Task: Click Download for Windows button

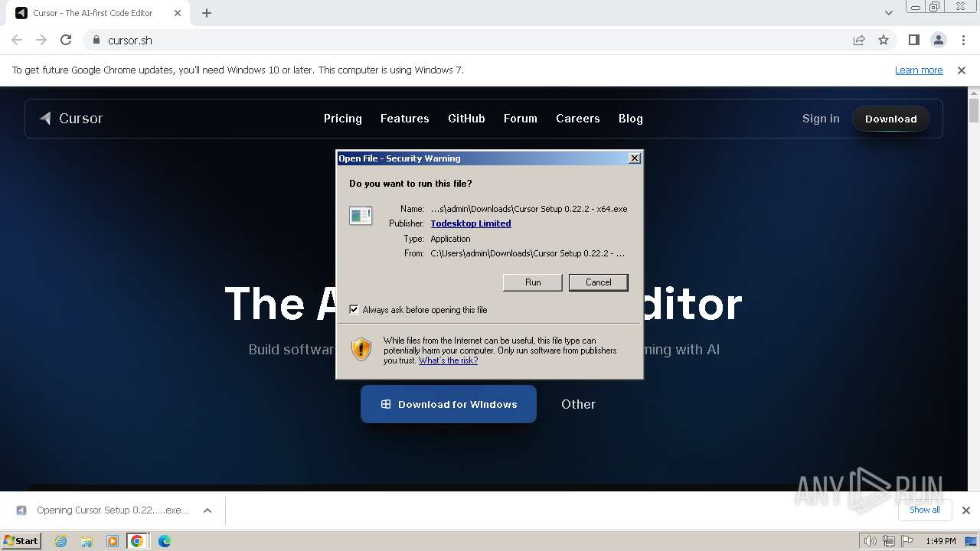Action: [x=449, y=404]
